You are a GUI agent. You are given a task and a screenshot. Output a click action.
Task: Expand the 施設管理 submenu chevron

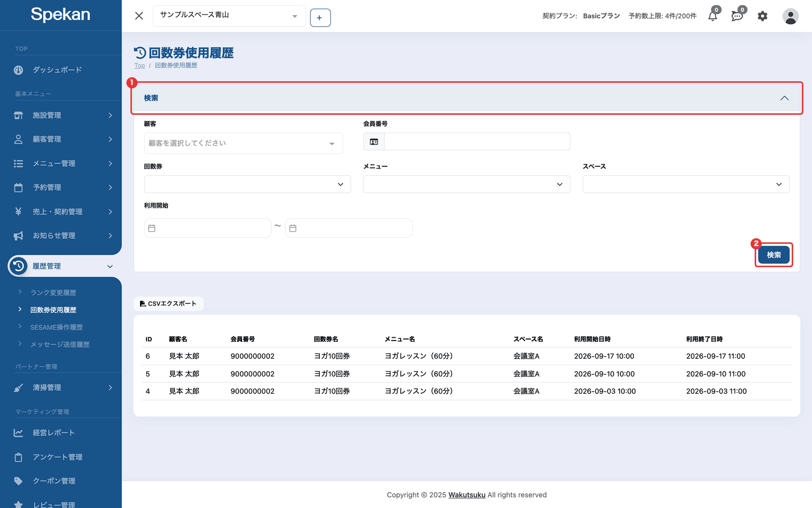(110, 115)
